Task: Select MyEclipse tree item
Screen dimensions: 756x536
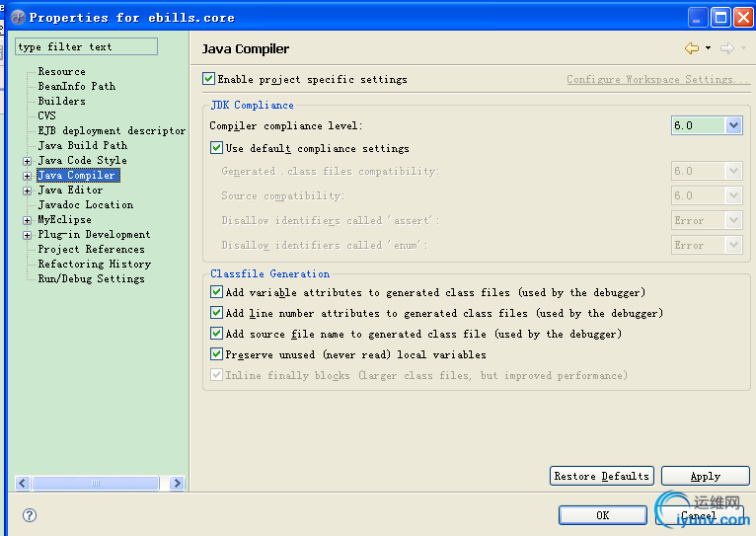Action: pyautogui.click(x=64, y=219)
